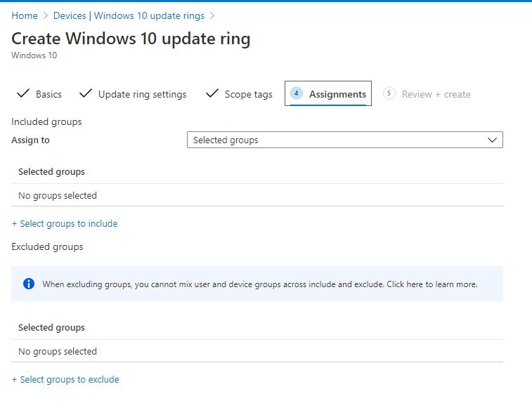Click the step 4 circle badge
This screenshot has height=410, width=532.
click(296, 93)
